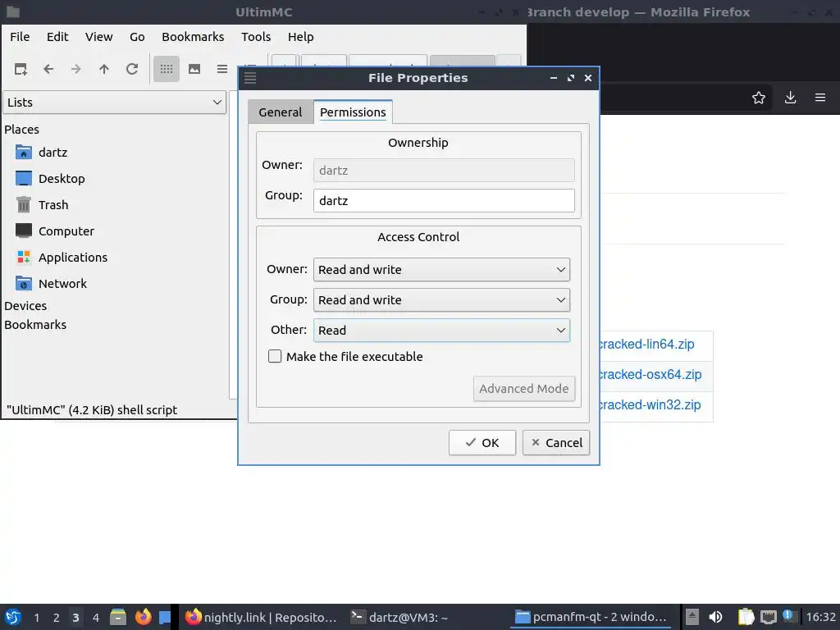Open the Bookmarks menu
840x630 pixels.
pos(193,37)
